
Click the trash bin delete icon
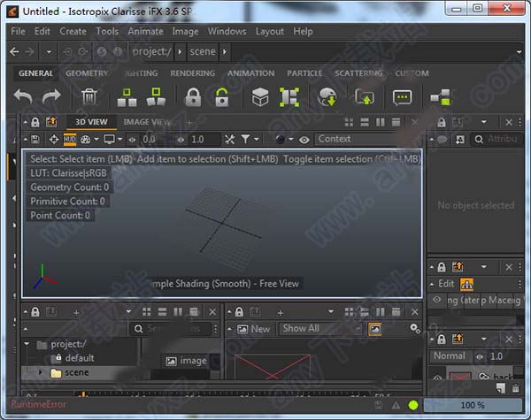[x=89, y=97]
